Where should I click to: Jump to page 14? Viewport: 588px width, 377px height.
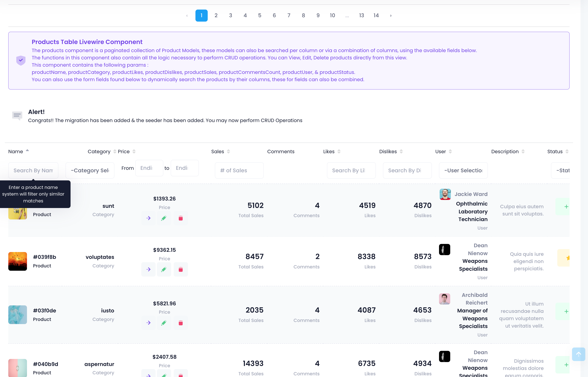tap(376, 15)
